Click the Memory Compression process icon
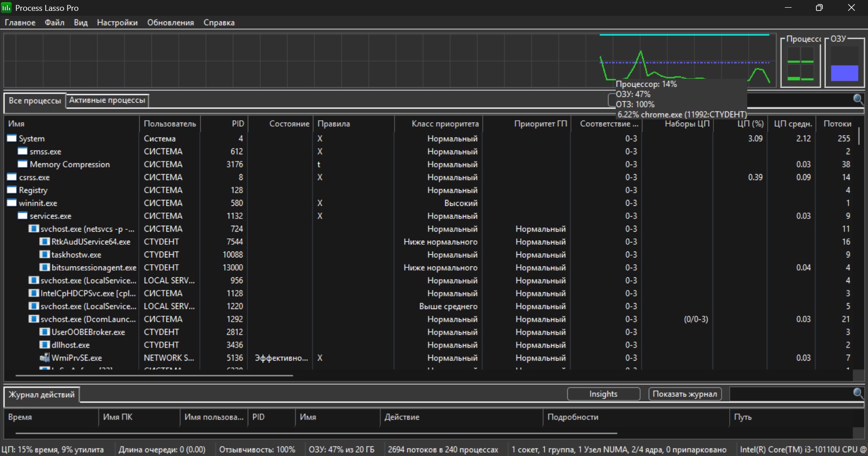The width and height of the screenshot is (868, 456). click(23, 164)
